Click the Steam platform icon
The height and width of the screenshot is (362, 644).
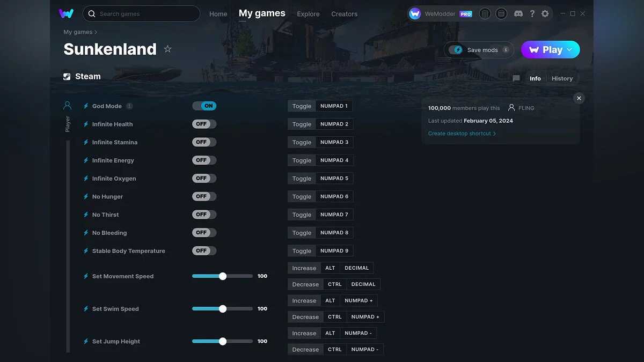(x=67, y=77)
